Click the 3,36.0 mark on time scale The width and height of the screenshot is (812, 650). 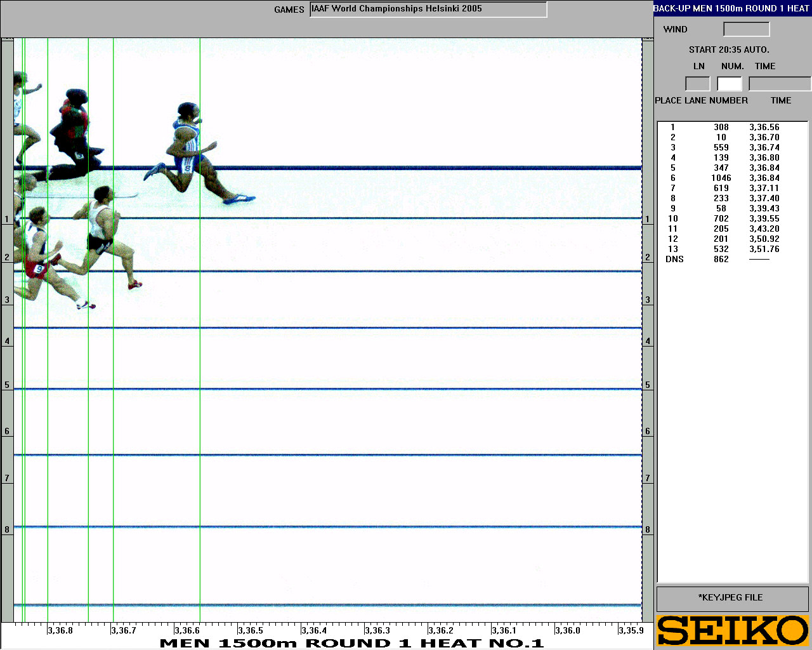567,630
